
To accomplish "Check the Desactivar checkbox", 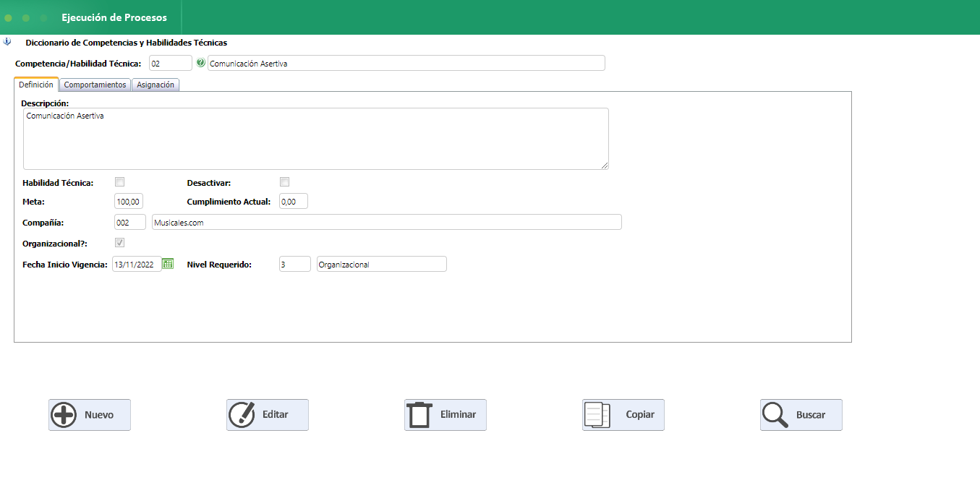I will (284, 182).
